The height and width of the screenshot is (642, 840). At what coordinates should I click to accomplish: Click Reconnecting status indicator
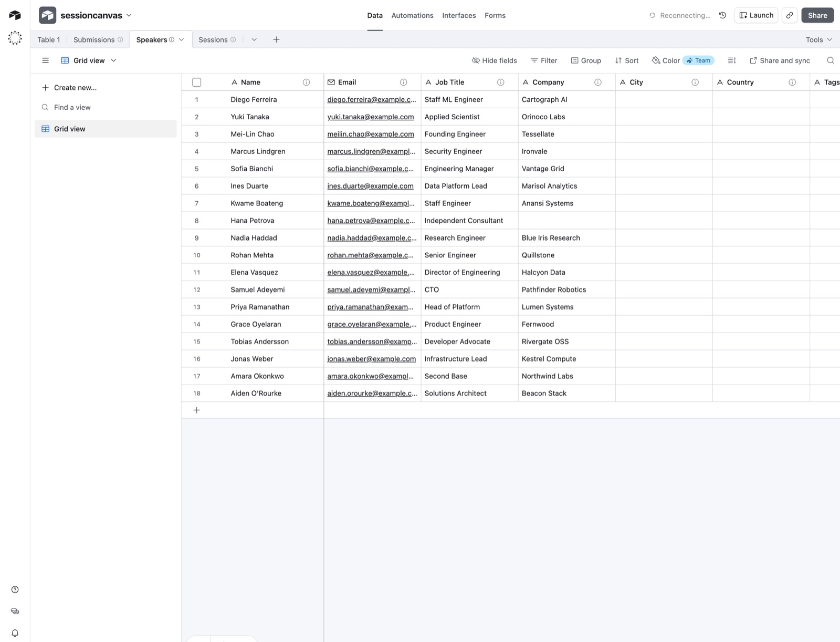[x=679, y=15]
